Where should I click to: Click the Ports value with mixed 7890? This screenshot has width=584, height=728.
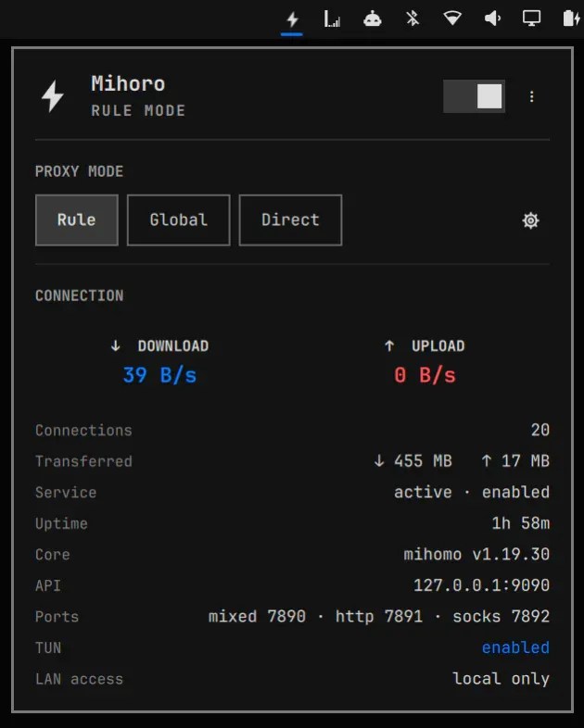pyautogui.click(x=378, y=617)
